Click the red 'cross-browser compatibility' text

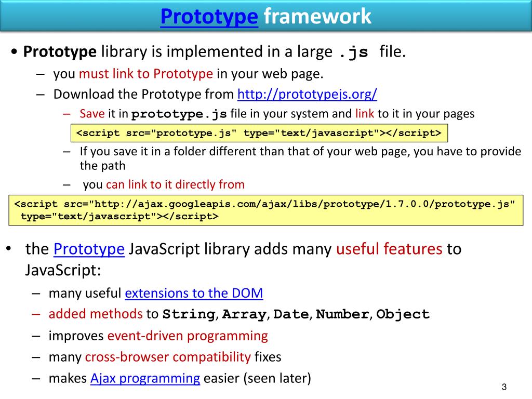coord(168,357)
